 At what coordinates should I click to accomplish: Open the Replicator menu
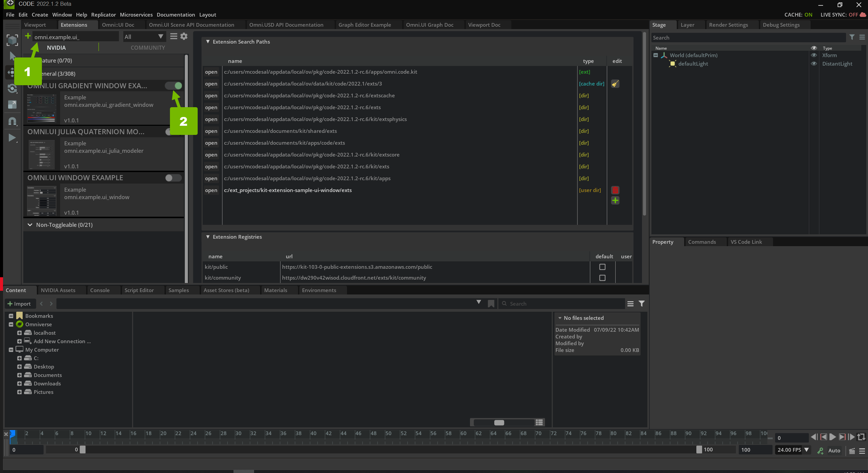pyautogui.click(x=103, y=15)
